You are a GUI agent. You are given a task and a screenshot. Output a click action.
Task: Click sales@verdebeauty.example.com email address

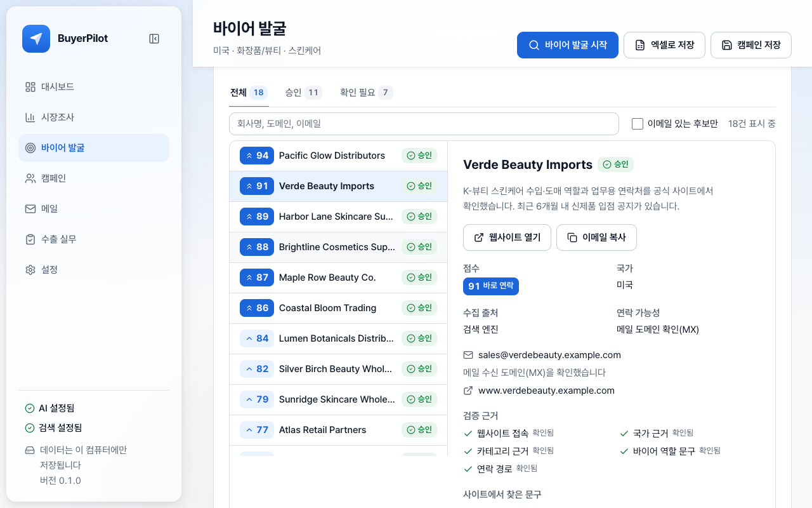(549, 355)
